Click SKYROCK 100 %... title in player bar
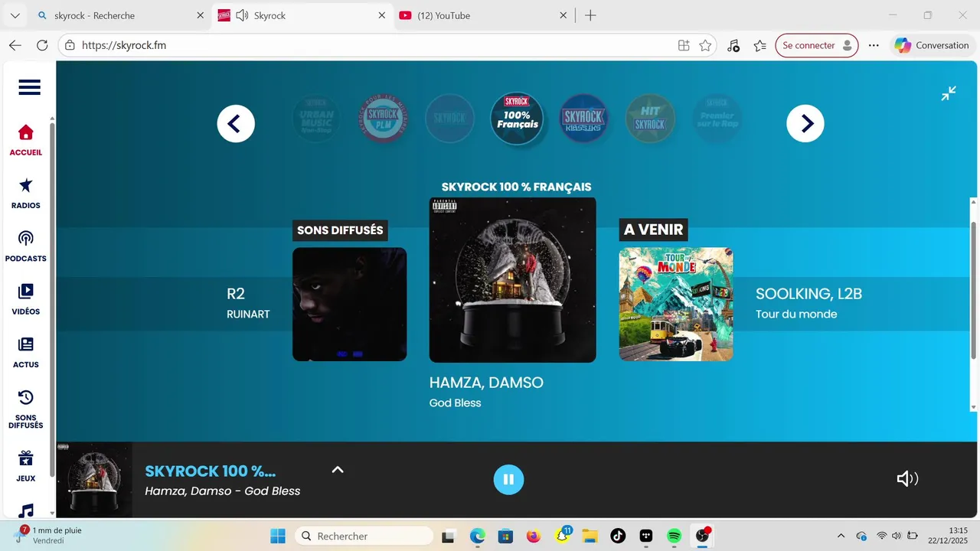 [210, 471]
